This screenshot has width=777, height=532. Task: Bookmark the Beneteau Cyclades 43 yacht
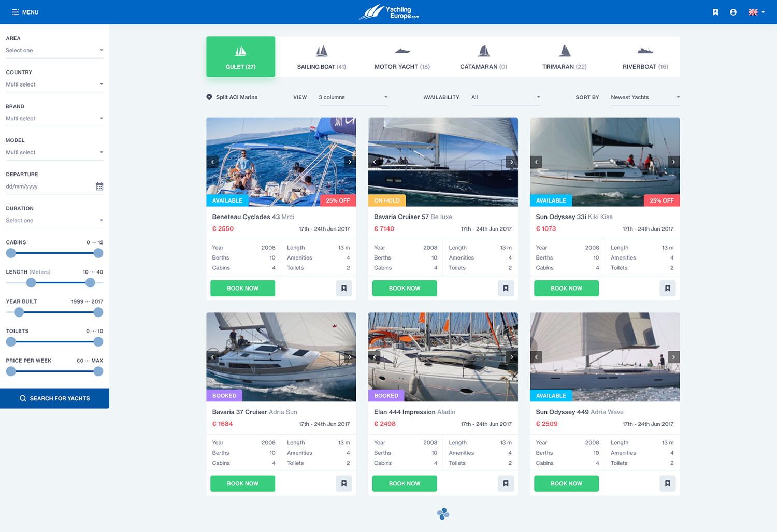(344, 288)
